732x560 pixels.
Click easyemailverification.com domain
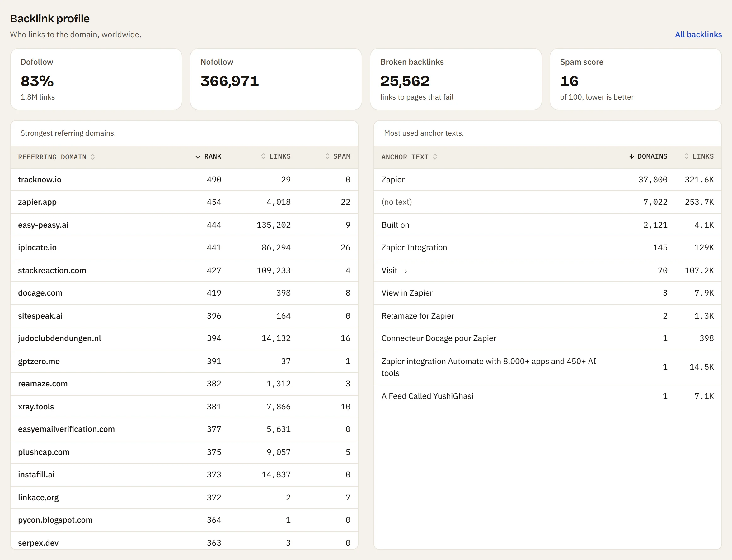point(66,429)
